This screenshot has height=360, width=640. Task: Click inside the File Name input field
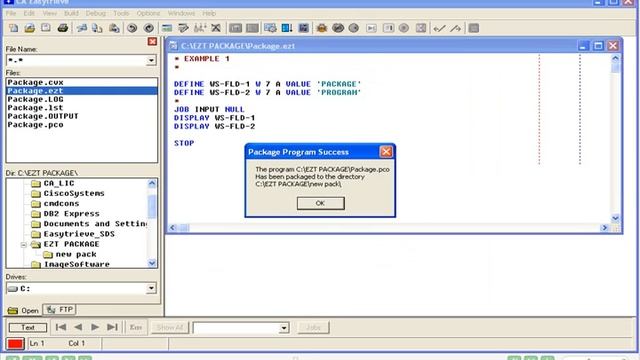click(x=76, y=60)
